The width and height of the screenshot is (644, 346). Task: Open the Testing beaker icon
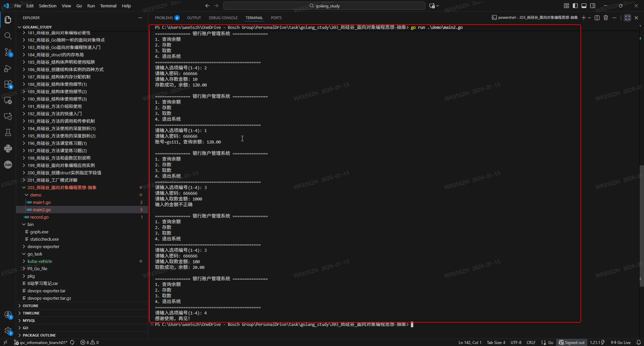(8, 132)
